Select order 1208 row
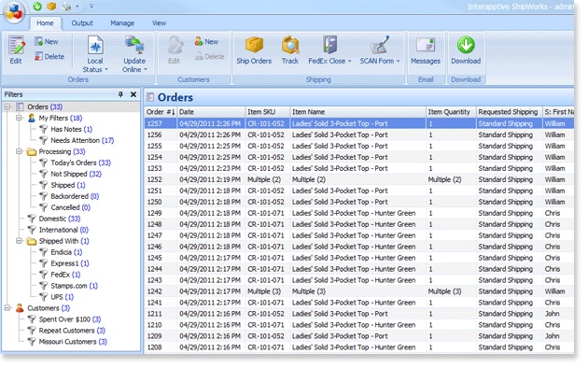Image resolution: width=588 pixels, height=368 pixels. pyautogui.click(x=359, y=347)
